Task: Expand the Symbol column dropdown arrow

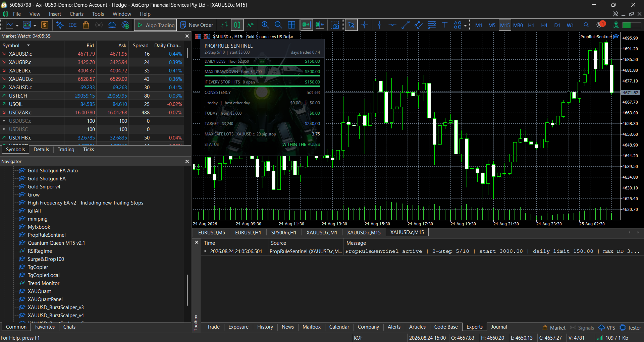Action: click(29, 45)
